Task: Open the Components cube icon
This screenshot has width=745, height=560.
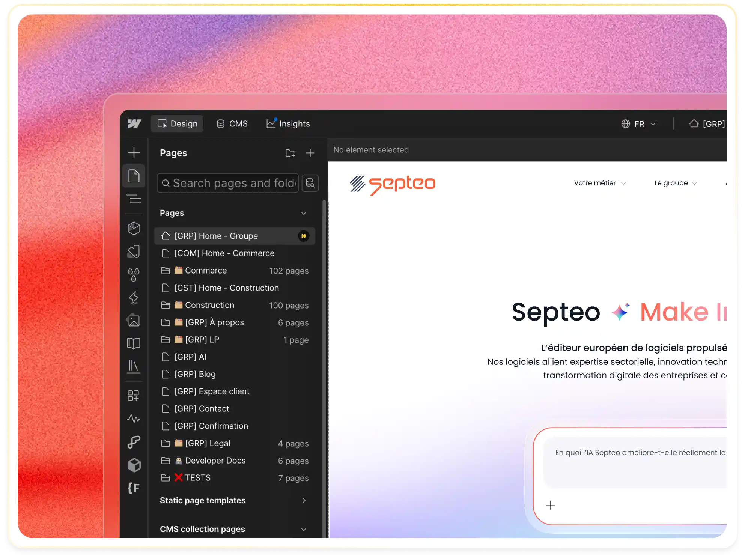Action: 134,228
